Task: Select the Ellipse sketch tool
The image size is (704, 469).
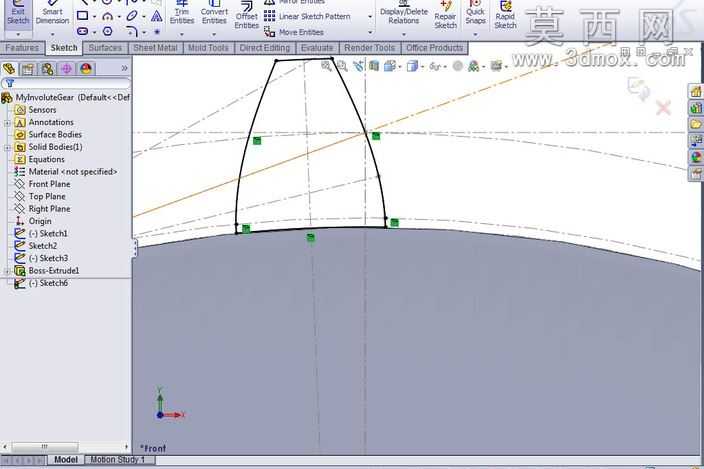Action: pos(132,16)
